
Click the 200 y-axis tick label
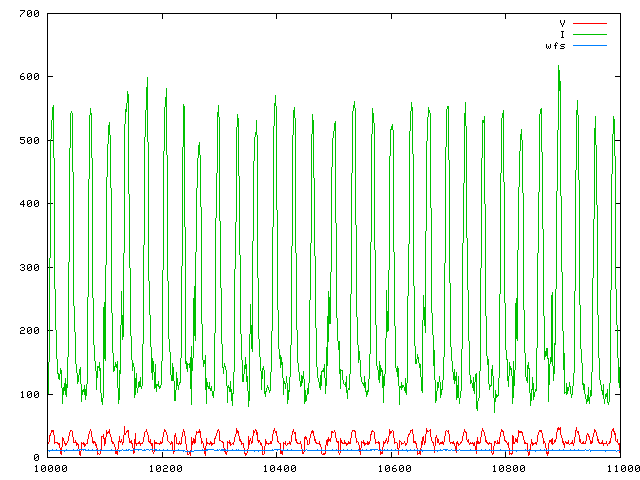click(x=28, y=331)
